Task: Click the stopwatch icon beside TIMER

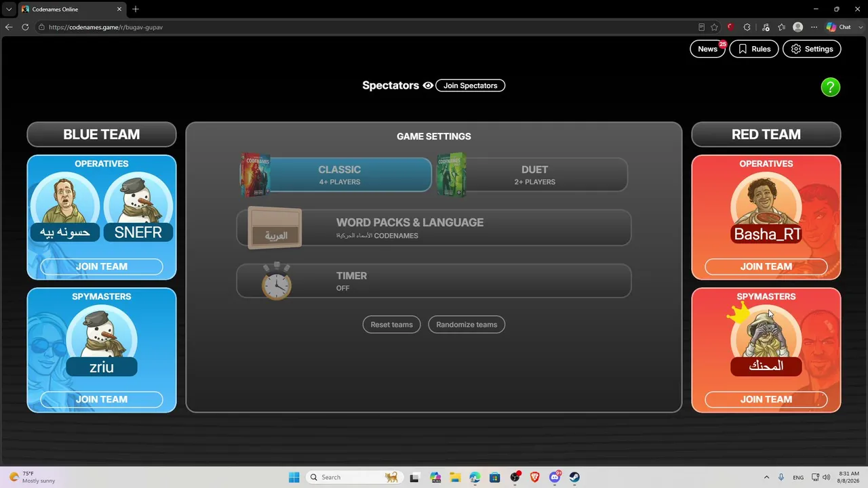Action: click(x=277, y=281)
